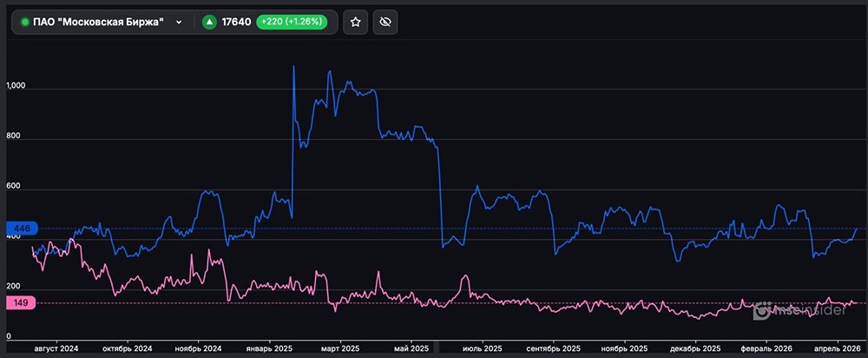Select the pink 149 price label
868x358 pixels.
22,303
